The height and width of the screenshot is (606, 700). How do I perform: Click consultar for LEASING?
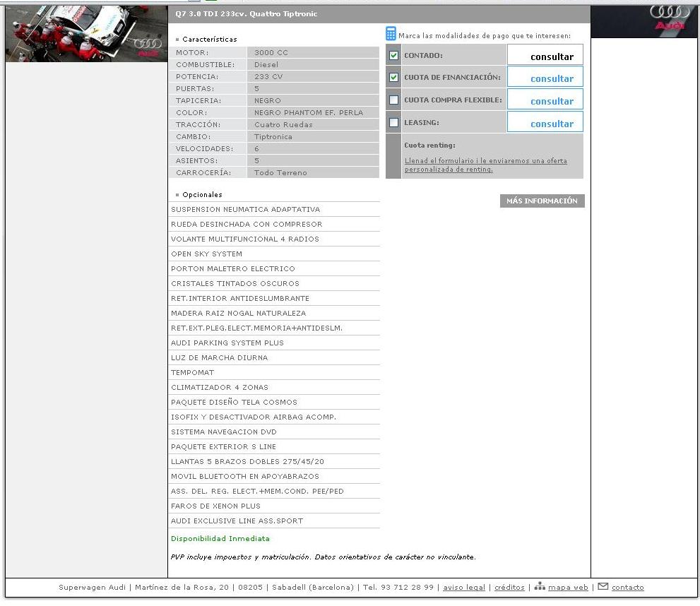tap(545, 121)
